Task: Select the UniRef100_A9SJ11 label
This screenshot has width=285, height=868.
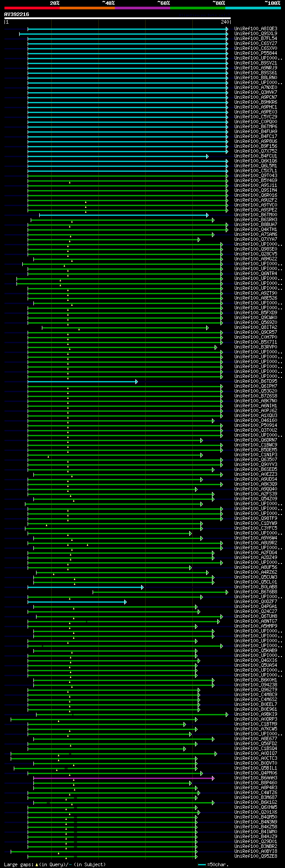Action: [256, 185]
